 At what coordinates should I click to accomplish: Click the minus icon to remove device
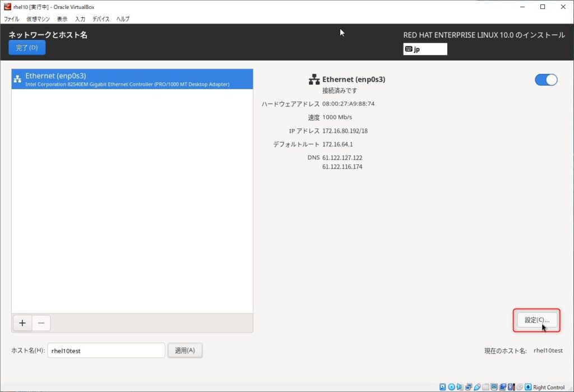[41, 323]
